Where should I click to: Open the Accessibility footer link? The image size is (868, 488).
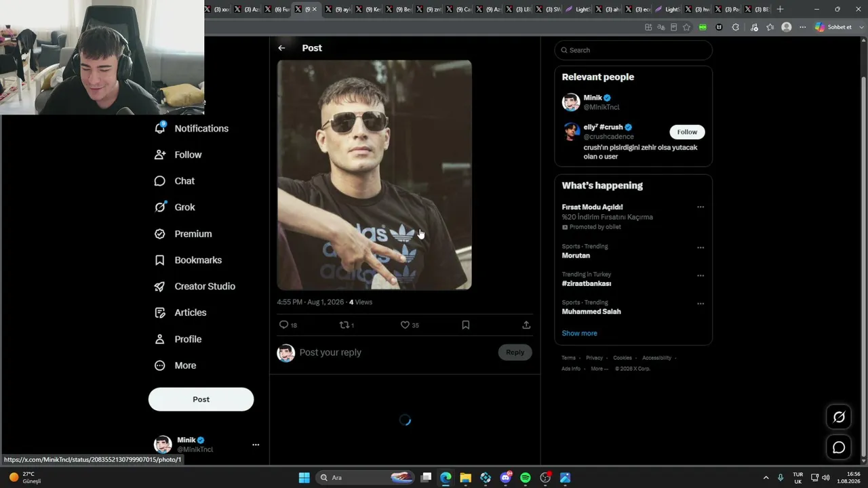[656, 358]
